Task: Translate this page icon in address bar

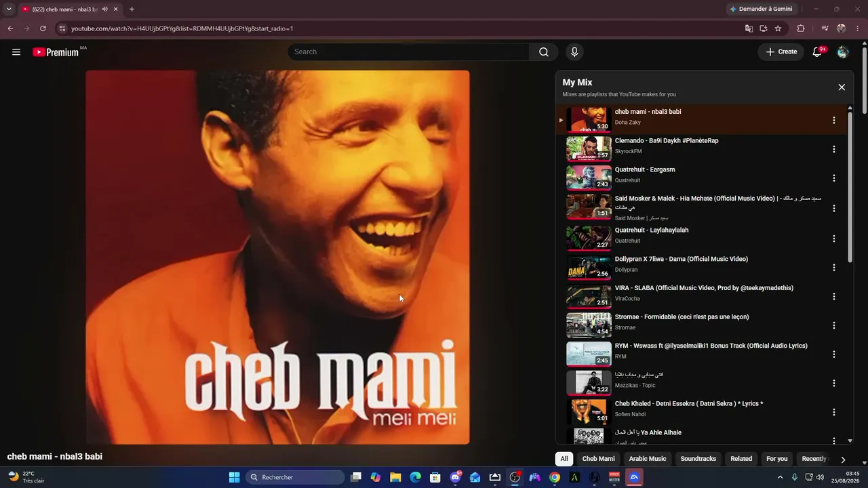Action: tap(749, 28)
